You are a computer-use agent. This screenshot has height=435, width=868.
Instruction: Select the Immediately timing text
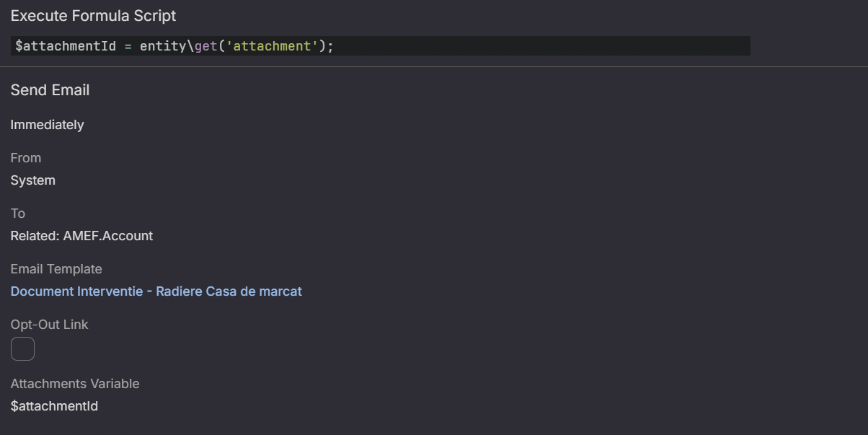(47, 125)
